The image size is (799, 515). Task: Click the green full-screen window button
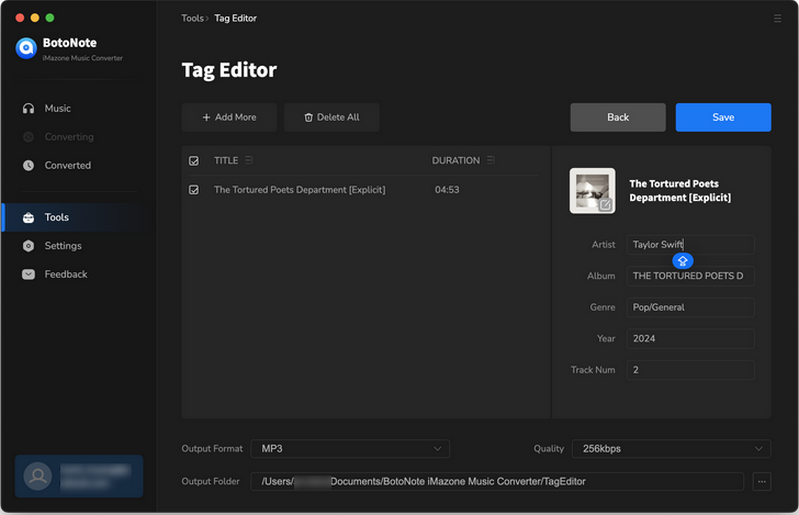tap(50, 18)
